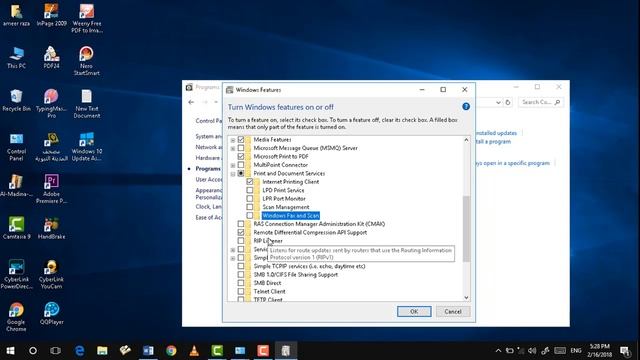Check the Telnet Client box
This screenshot has width=640, height=360.
tap(241, 291)
